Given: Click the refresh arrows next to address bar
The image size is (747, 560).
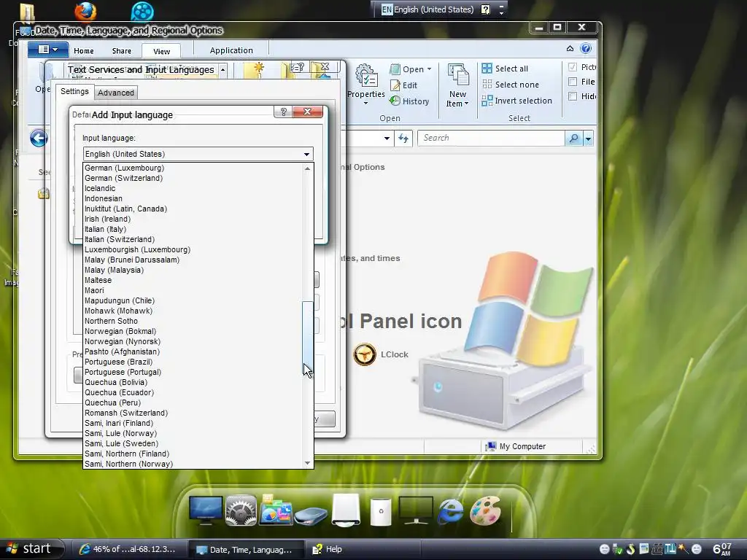Looking at the screenshot, I should click(x=403, y=138).
